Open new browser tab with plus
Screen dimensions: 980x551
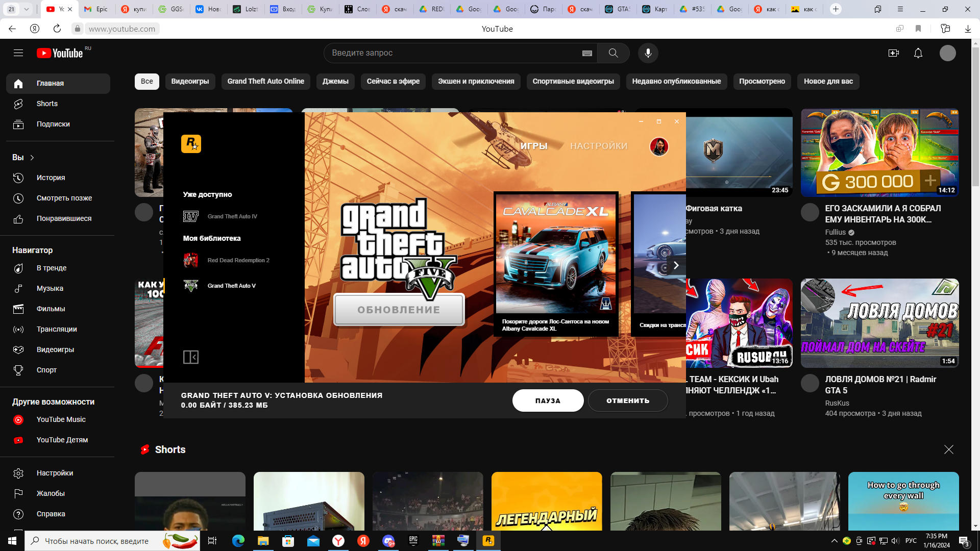[x=836, y=9]
